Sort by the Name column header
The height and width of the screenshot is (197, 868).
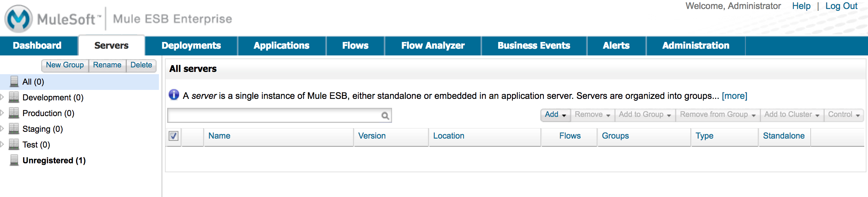click(219, 136)
